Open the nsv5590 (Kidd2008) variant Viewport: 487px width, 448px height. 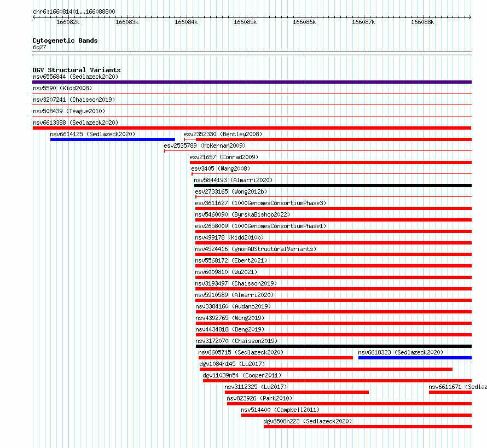pos(62,88)
